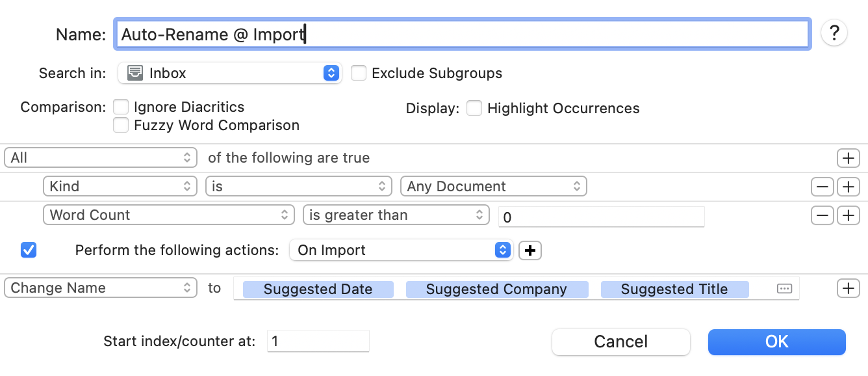Remove the Kind condition row

coord(822,187)
